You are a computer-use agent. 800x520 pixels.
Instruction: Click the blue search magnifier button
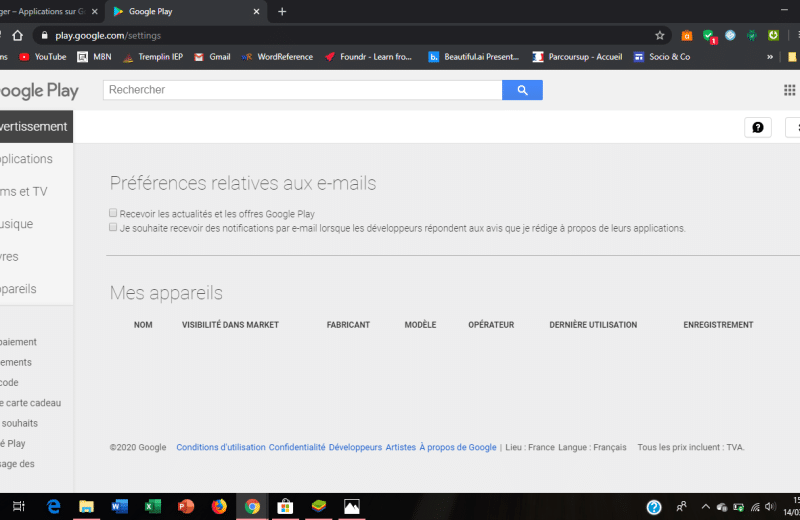522,90
